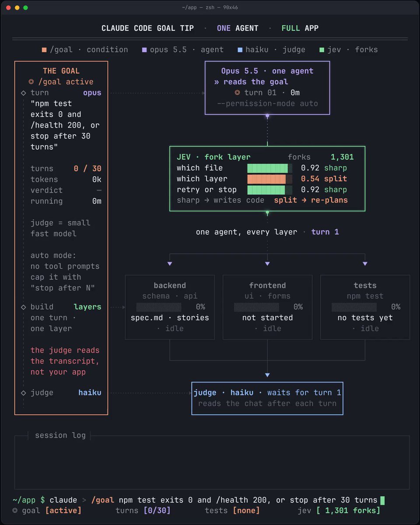This screenshot has width=420, height=525.
Task: Click the "» reads the goal" line
Action: pos(251,82)
